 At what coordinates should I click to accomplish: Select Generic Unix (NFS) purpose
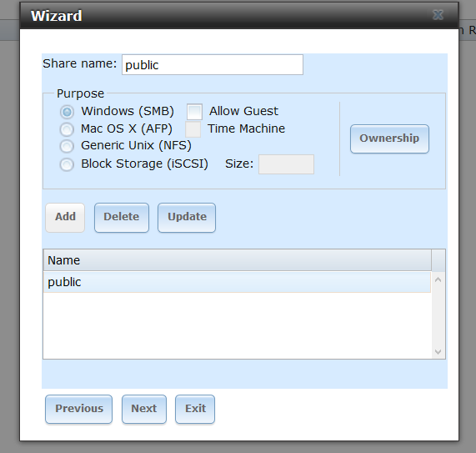point(67,147)
